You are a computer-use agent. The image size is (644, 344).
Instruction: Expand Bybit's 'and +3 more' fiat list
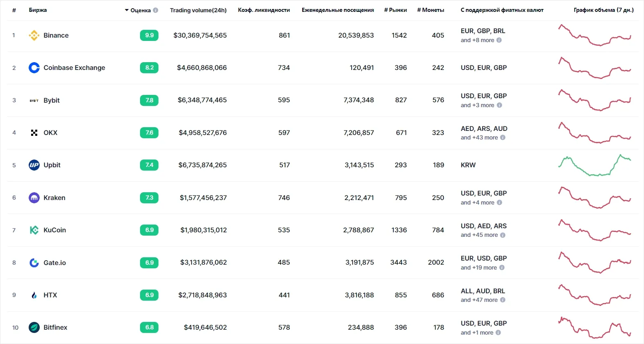pyautogui.click(x=477, y=105)
